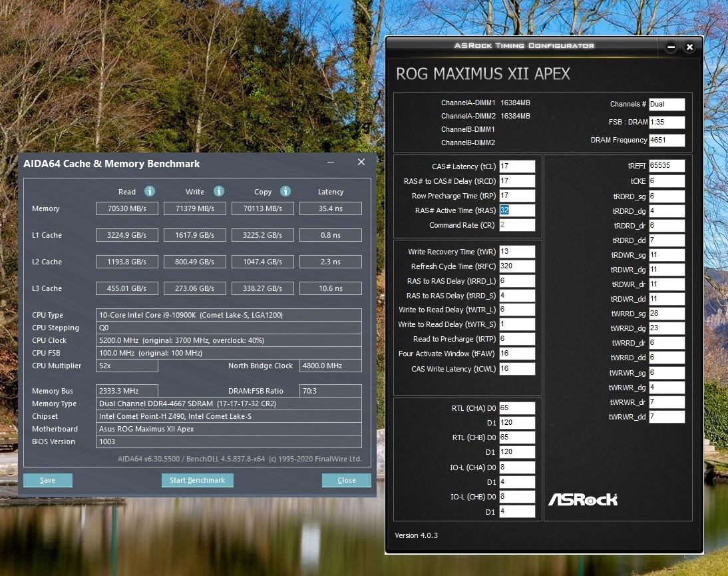Click DRAM:FSB Ratio value 70:3
Screen dimensions: 728x576
tap(331, 391)
